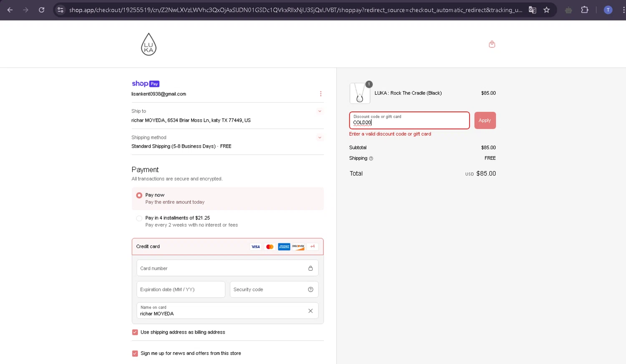The width and height of the screenshot is (626, 364).
Task: Click the Discover card icon
Action: tap(298, 247)
